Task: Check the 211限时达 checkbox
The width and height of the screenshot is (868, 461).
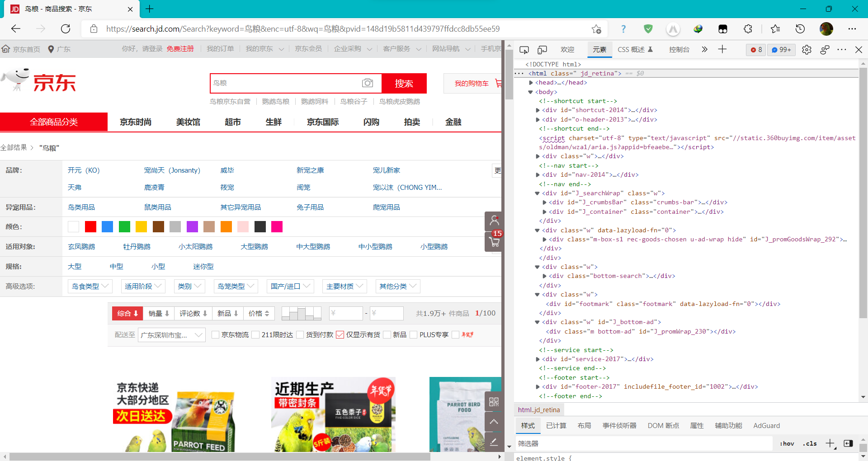Action: [x=255, y=334]
